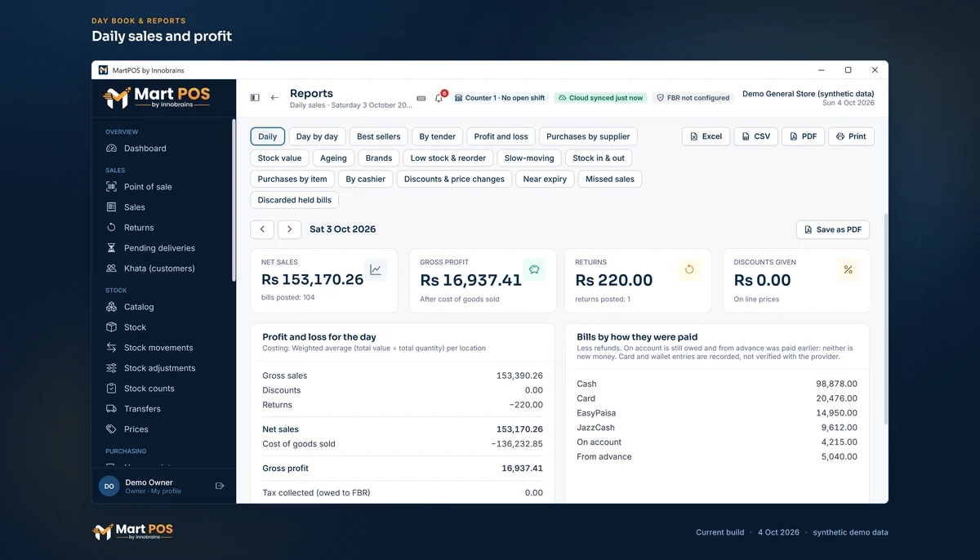980x560 pixels.
Task: Select the Daily report tab
Action: (268, 136)
